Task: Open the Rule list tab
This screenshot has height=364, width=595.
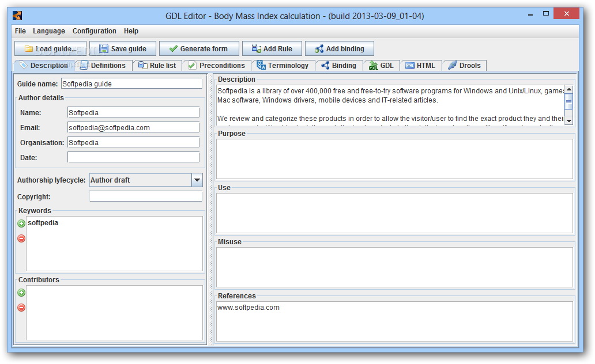Action: (x=157, y=65)
